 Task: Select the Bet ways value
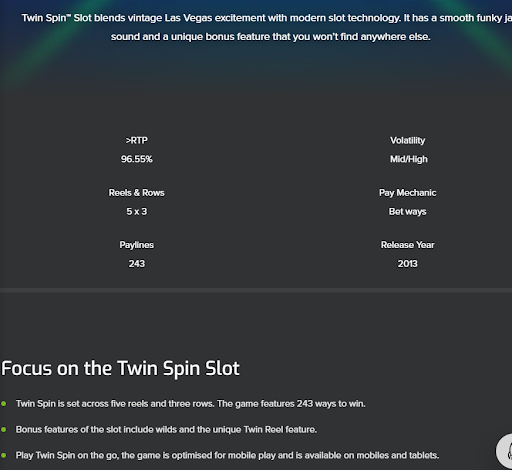point(408,212)
